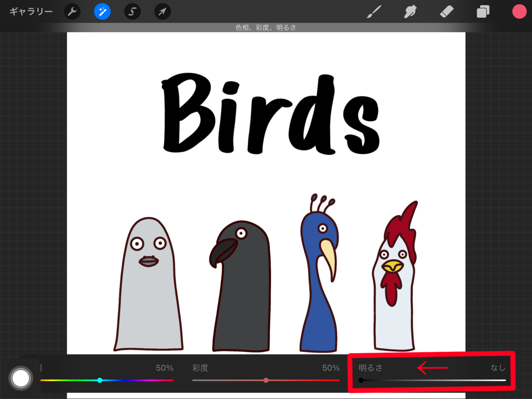The image size is (532, 399).
Task: Click the 彩度 label text
Action: pyautogui.click(x=200, y=368)
